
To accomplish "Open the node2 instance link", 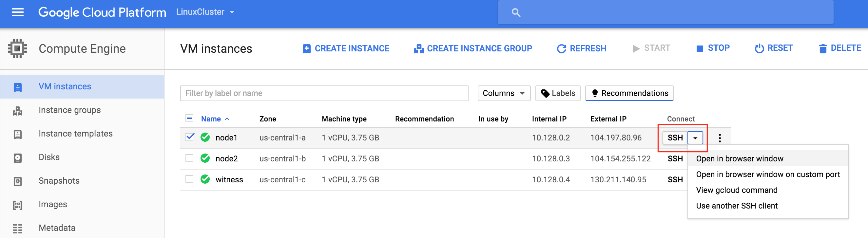I will [x=226, y=158].
